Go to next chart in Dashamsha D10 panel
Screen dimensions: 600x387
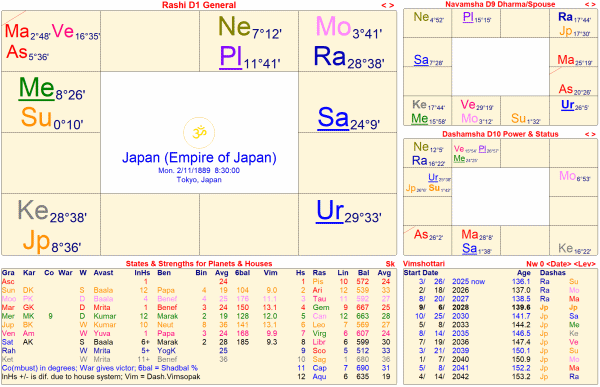pyautogui.click(x=593, y=134)
